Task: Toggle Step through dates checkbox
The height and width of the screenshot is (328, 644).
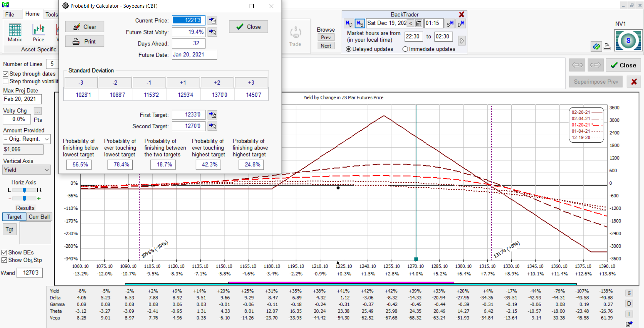Action: [5, 74]
